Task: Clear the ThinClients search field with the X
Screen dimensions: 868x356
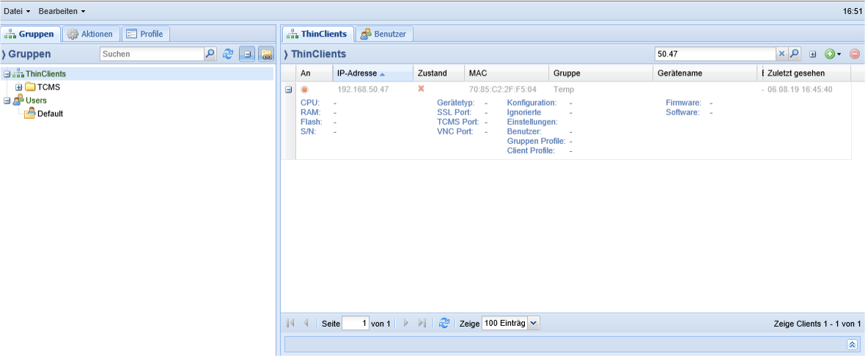Action: [x=781, y=54]
